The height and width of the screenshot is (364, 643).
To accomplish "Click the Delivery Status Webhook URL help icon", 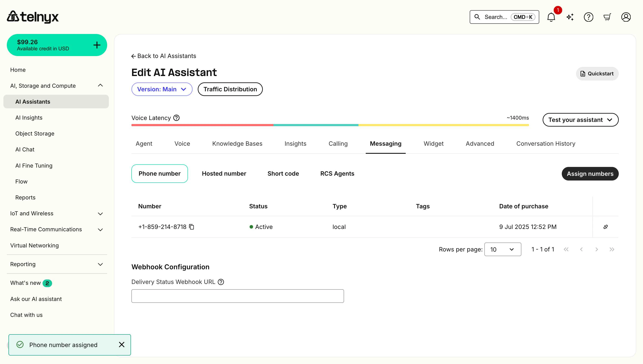I will (221, 282).
